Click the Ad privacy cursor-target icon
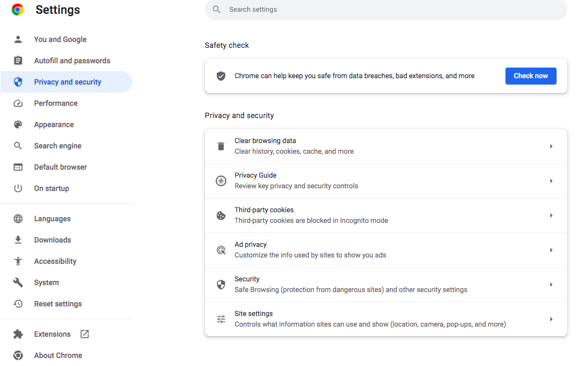 pyautogui.click(x=221, y=250)
